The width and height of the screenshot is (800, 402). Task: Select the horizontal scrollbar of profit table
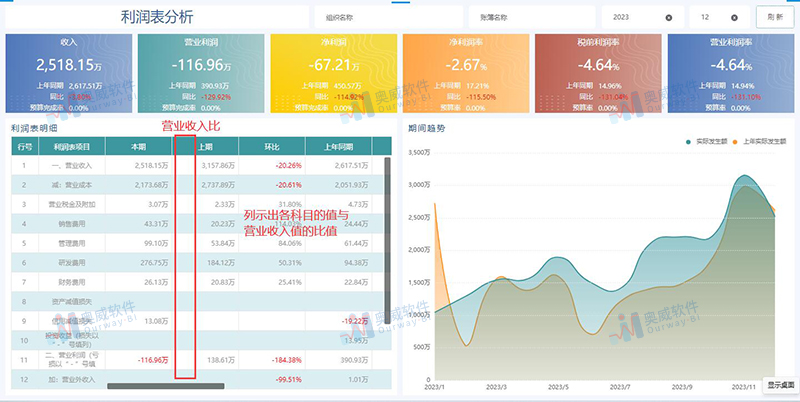[x=166, y=386]
